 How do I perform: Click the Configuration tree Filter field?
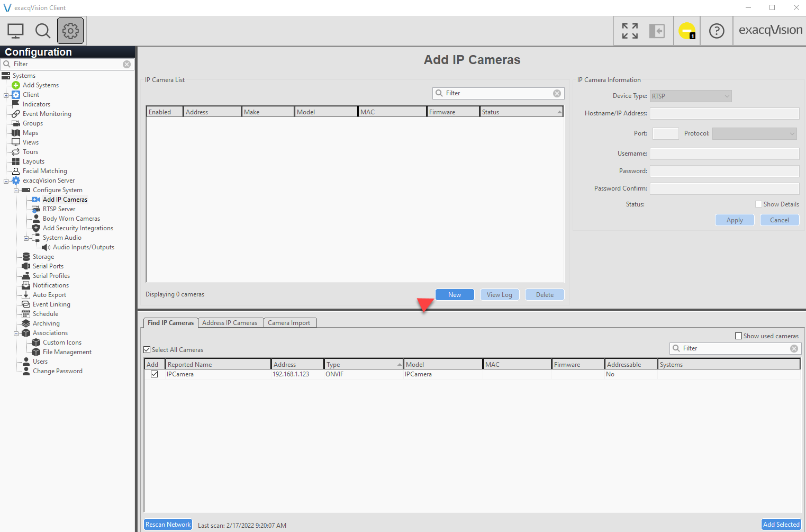click(x=67, y=64)
